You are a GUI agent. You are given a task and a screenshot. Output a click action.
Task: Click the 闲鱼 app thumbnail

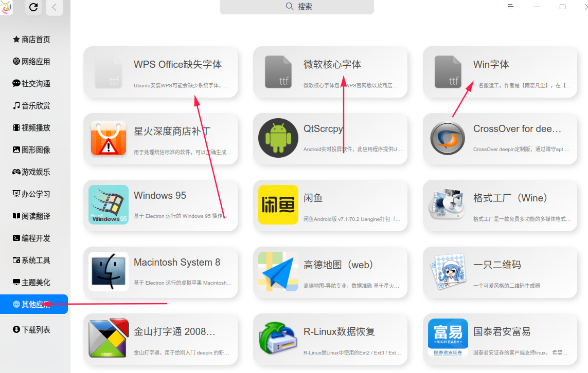(278, 205)
